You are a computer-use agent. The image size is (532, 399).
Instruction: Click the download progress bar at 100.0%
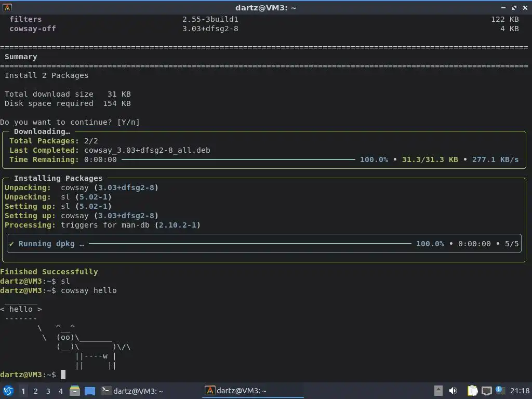(x=238, y=159)
